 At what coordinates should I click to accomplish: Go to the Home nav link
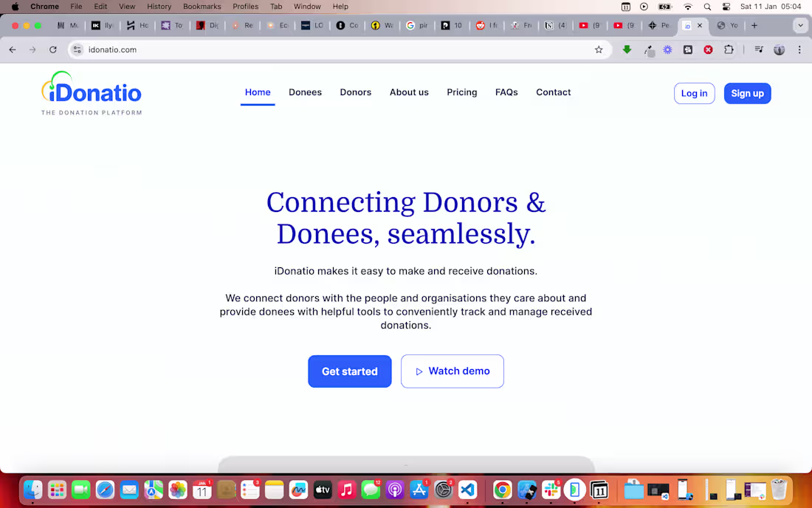click(x=258, y=92)
